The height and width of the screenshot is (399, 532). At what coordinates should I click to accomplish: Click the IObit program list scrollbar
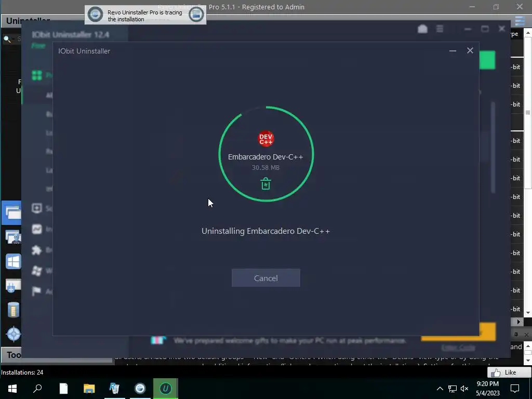tap(493, 148)
